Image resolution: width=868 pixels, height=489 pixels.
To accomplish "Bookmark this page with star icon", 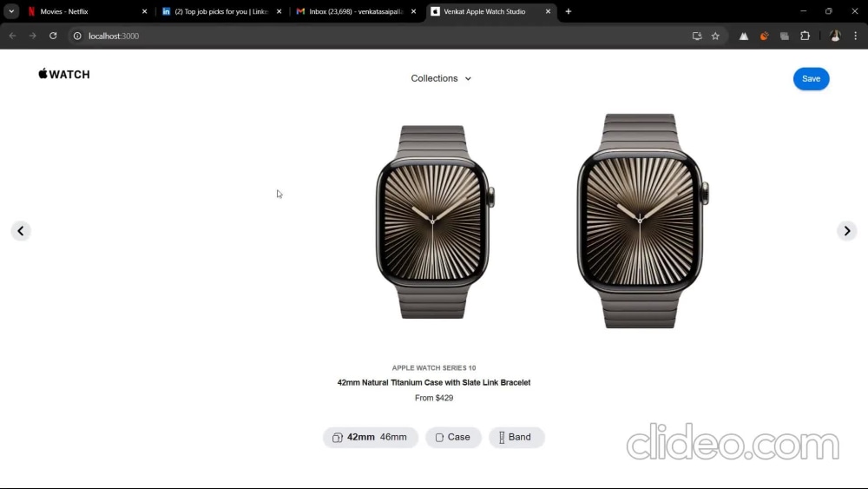I will (715, 36).
